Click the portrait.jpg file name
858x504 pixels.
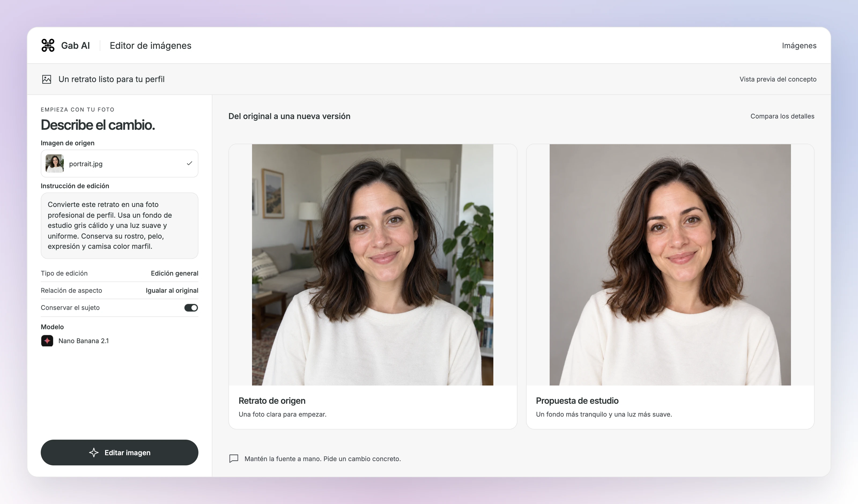click(86, 164)
